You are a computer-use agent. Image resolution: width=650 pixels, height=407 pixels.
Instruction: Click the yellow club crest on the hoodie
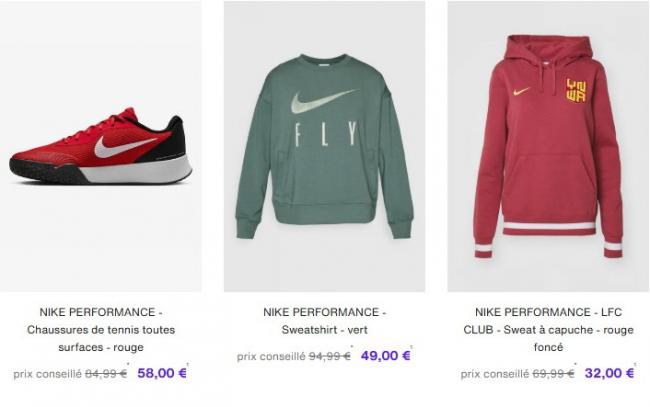click(576, 91)
